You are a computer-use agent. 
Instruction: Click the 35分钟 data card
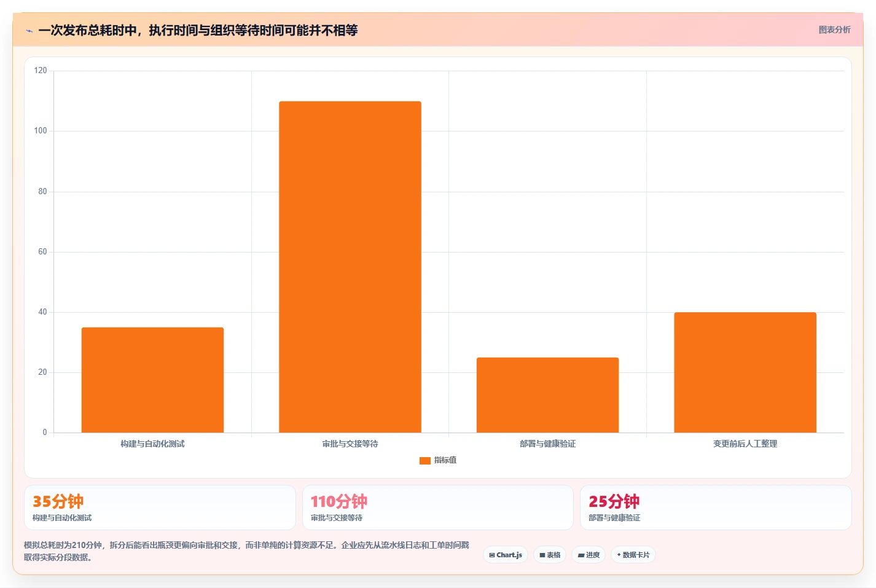160,508
